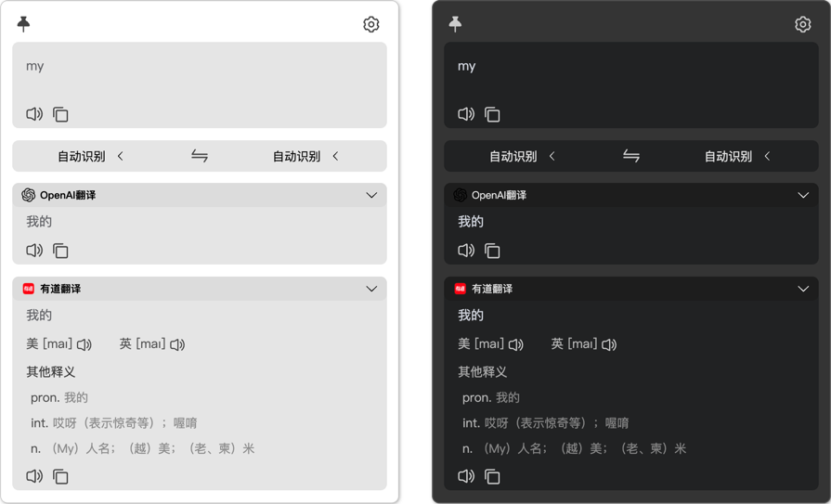Select Youdao result 我的 in dark window
831x504 pixels.
tap(471, 316)
